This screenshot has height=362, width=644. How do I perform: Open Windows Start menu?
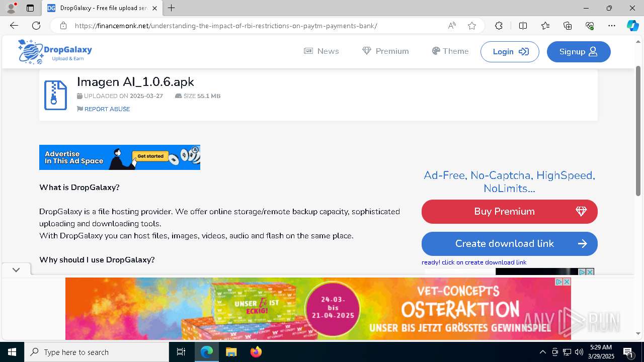pos(12,352)
